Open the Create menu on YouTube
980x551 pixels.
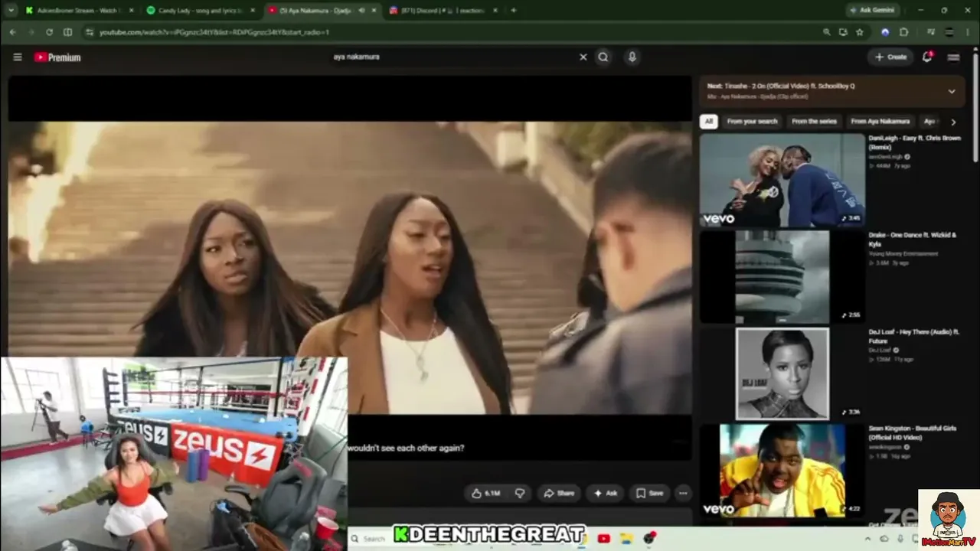[890, 57]
